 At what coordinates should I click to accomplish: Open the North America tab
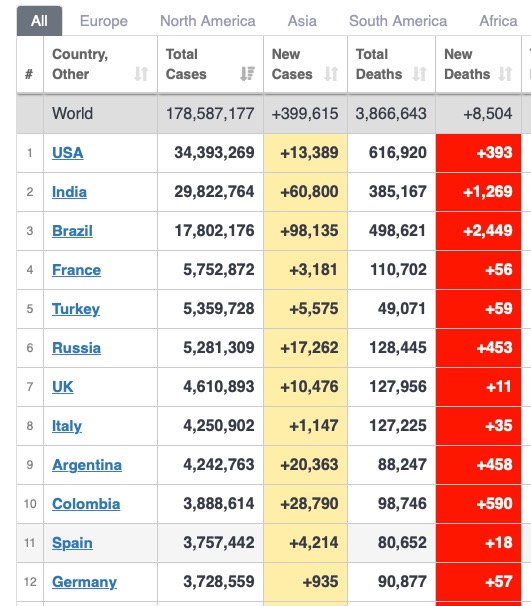tap(208, 21)
